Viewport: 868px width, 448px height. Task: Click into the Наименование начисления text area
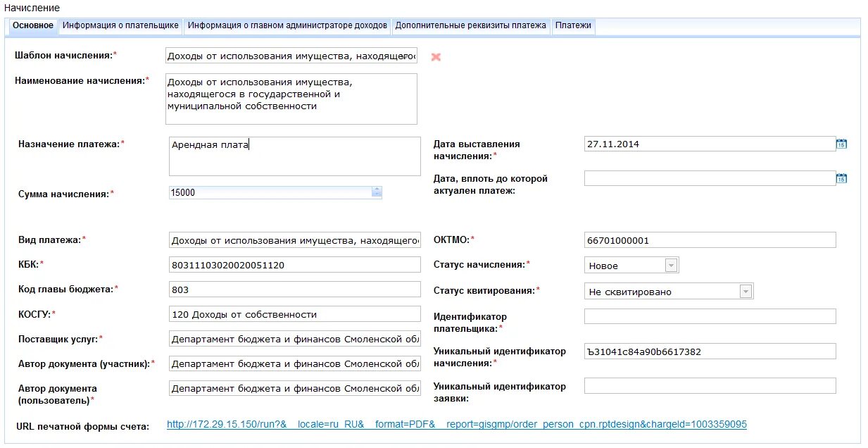[x=291, y=99]
